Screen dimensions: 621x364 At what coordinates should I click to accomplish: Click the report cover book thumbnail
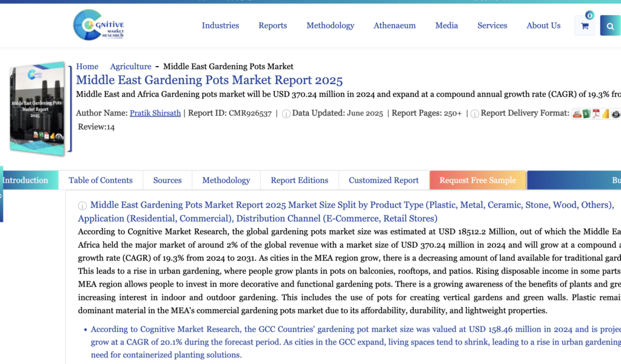tap(38, 108)
